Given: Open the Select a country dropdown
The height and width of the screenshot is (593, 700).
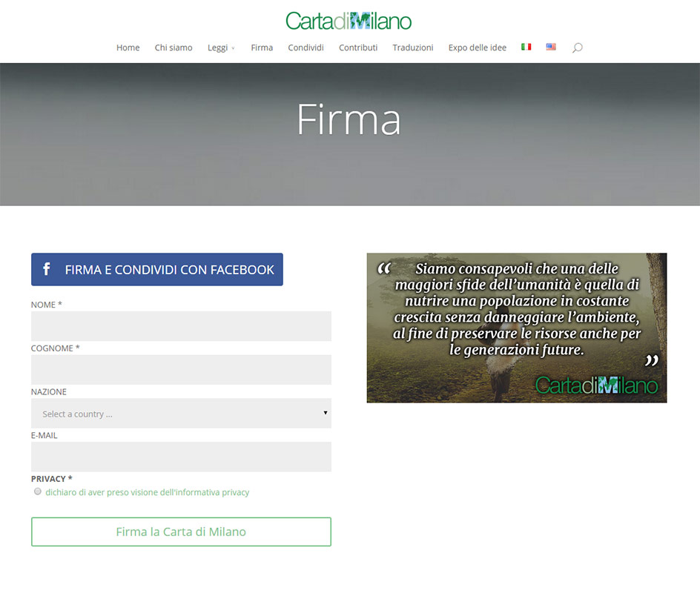Looking at the screenshot, I should tap(181, 413).
